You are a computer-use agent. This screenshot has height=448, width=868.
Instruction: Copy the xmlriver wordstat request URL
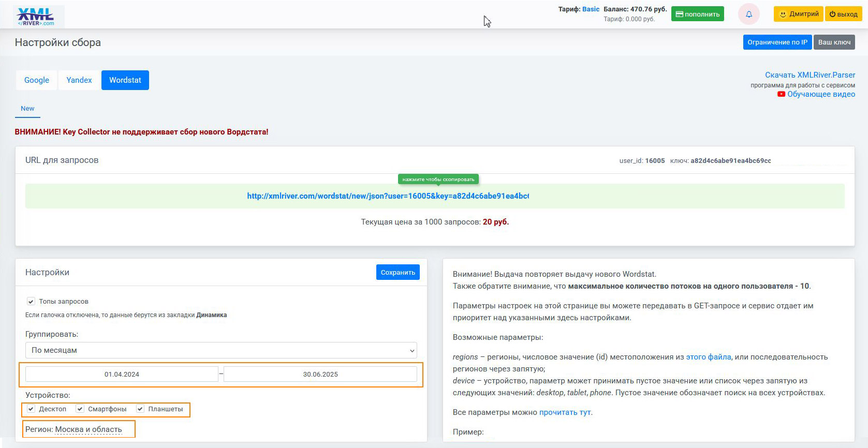pyautogui.click(x=388, y=196)
